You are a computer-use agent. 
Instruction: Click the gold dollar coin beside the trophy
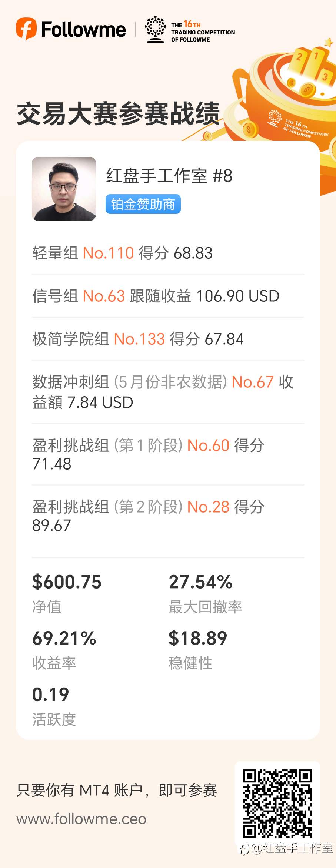click(249, 129)
